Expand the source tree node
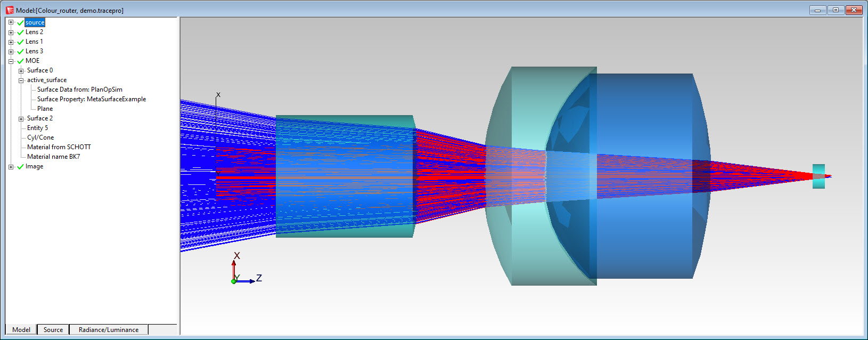This screenshot has width=868, height=340. [11, 22]
